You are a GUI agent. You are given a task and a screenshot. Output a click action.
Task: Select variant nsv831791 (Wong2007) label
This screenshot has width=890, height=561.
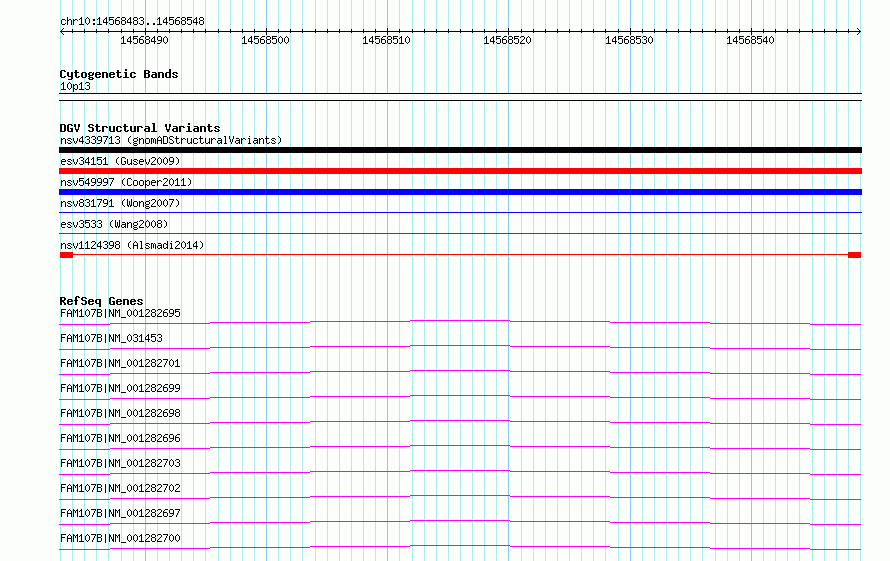pyautogui.click(x=120, y=203)
